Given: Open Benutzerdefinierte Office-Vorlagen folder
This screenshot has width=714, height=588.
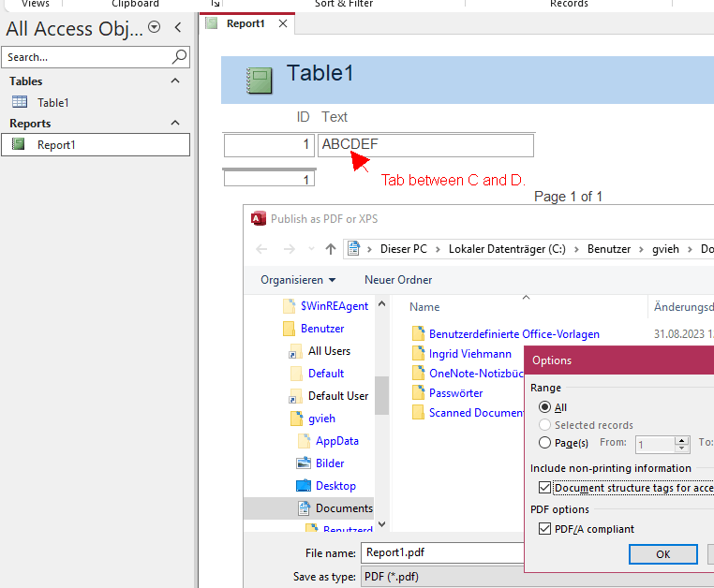Looking at the screenshot, I should [x=505, y=334].
